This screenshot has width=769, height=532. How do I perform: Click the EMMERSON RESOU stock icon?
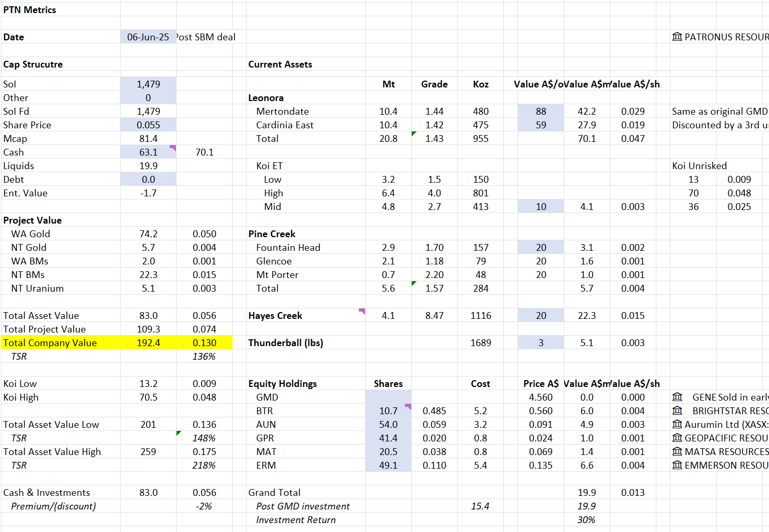pyautogui.click(x=677, y=465)
